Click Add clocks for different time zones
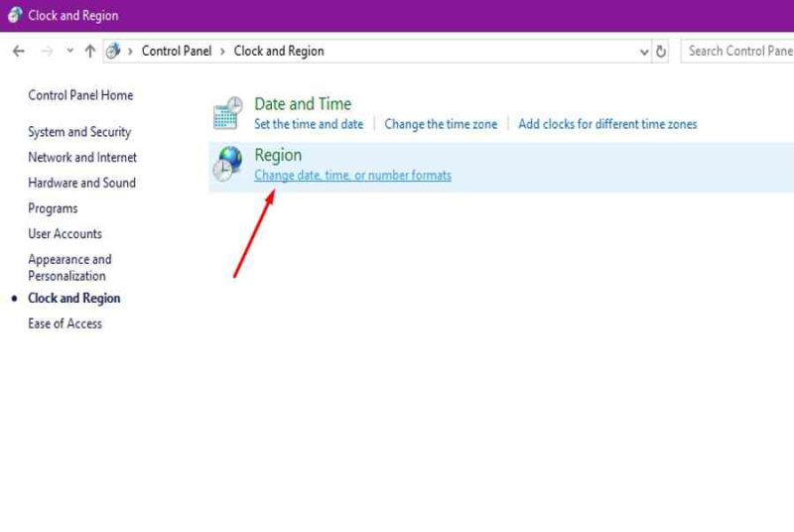The height and width of the screenshot is (532, 794). [607, 124]
